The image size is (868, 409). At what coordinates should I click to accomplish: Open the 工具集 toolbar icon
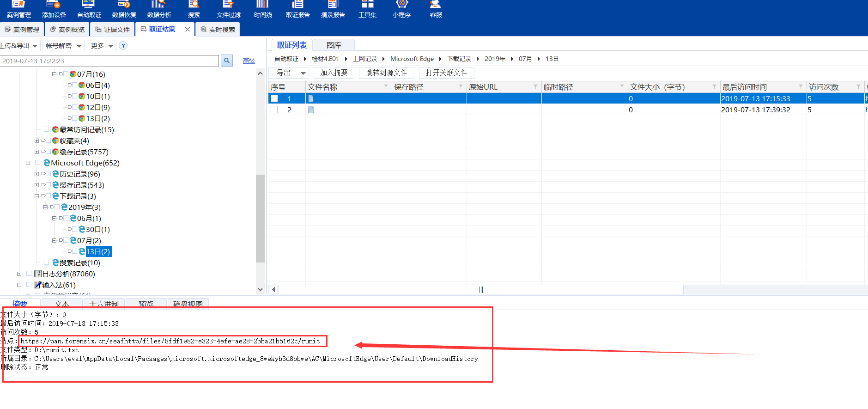[x=367, y=9]
